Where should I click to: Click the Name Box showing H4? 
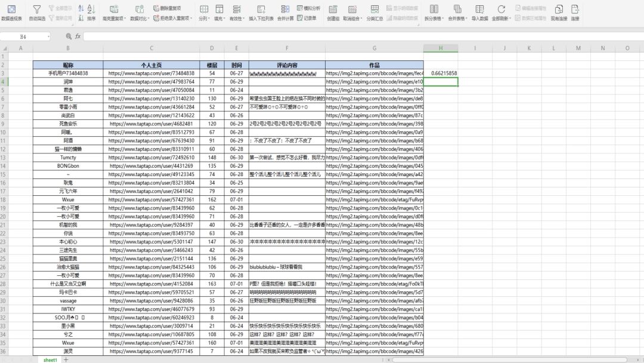tap(24, 36)
